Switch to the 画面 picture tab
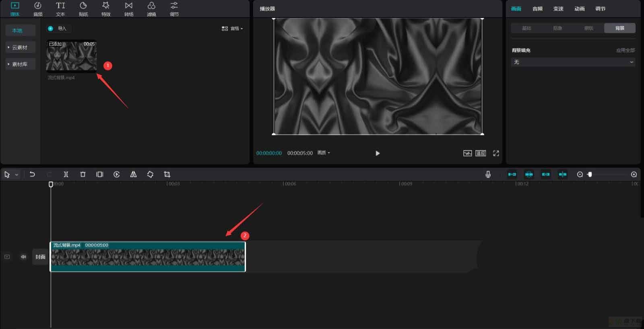644x329 pixels. (516, 9)
